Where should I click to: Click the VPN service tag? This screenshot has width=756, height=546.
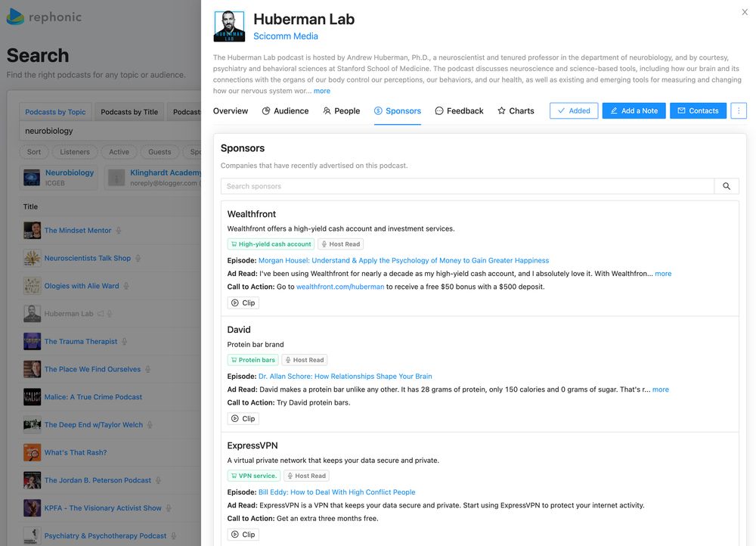[254, 476]
